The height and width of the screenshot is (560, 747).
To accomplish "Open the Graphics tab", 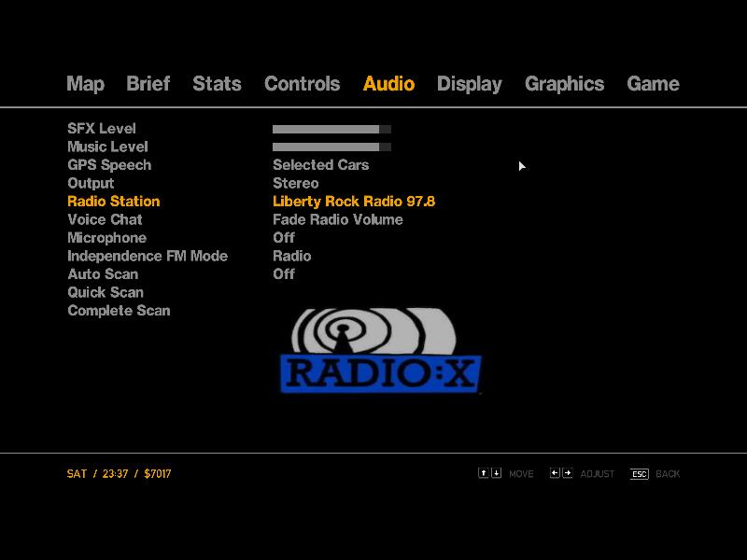I will pos(565,84).
